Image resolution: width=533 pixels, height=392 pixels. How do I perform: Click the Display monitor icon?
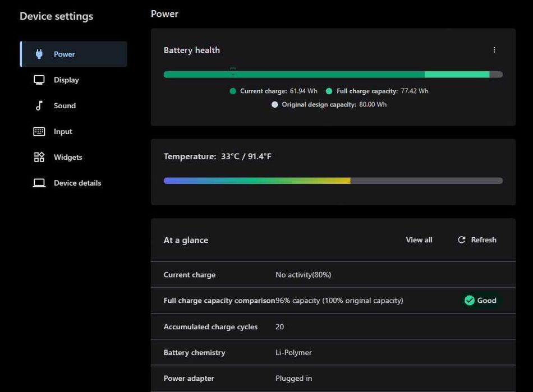coord(39,80)
